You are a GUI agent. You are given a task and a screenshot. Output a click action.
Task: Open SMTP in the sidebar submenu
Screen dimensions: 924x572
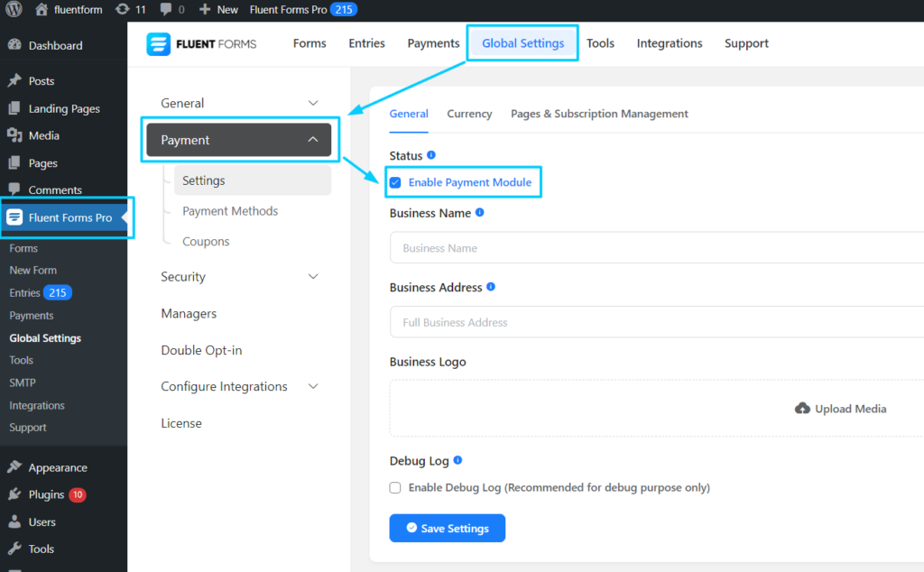click(x=23, y=383)
